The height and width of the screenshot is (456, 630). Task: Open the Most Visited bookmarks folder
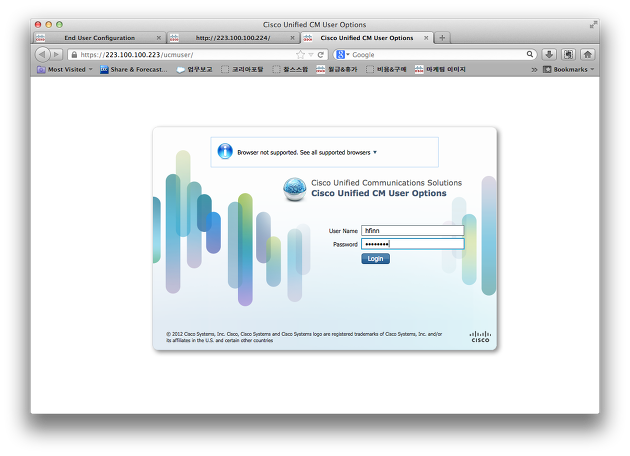(x=65, y=70)
